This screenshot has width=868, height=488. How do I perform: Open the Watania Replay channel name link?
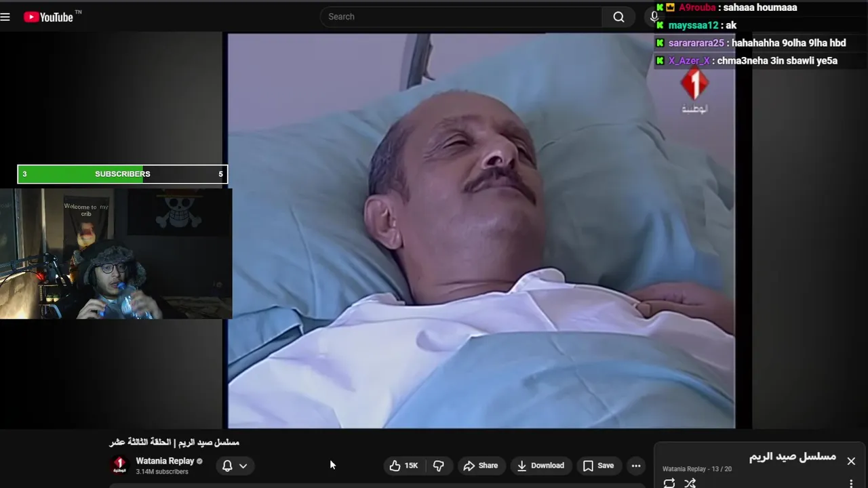165,461
